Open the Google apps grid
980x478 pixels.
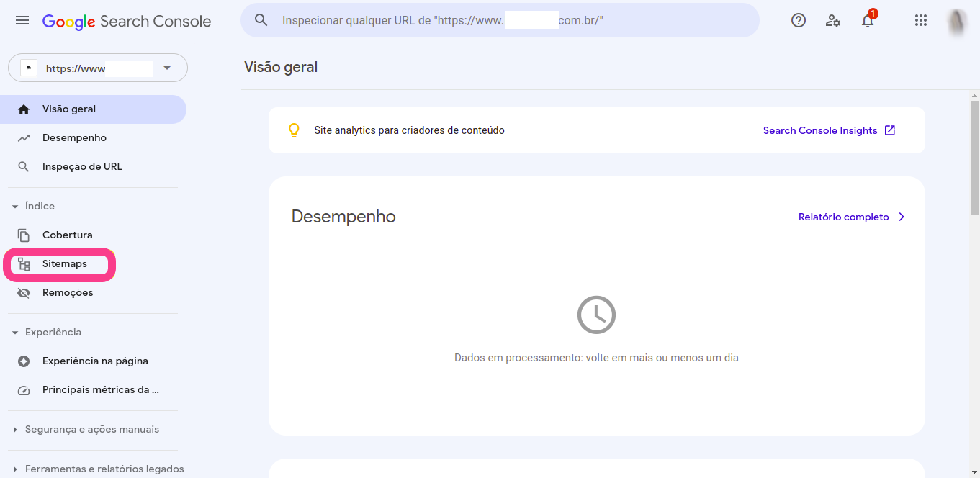click(x=920, y=20)
